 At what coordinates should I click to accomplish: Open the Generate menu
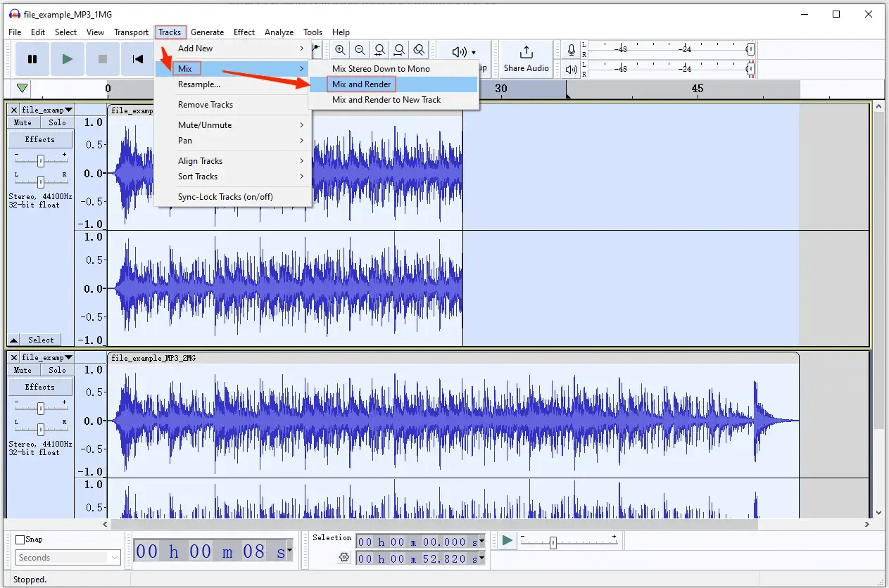(207, 32)
